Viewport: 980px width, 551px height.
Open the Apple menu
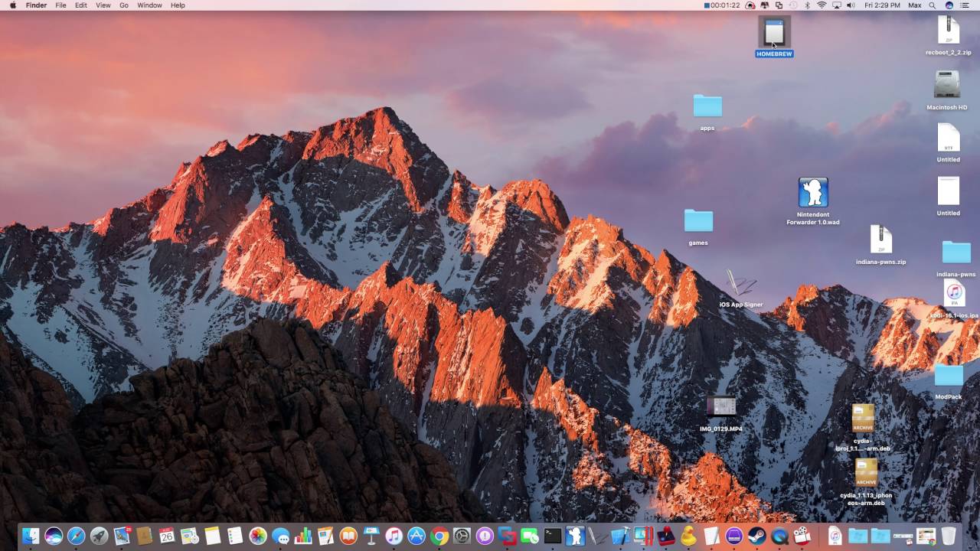click(12, 5)
